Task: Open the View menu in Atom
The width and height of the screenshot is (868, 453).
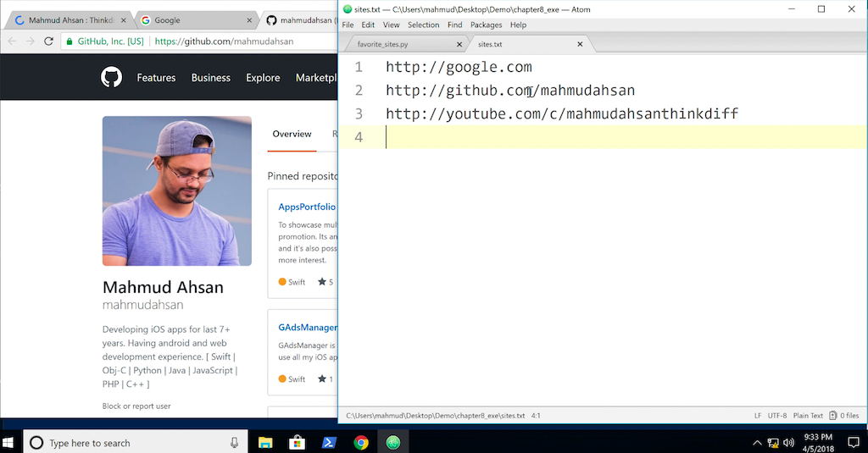Action: 392,25
